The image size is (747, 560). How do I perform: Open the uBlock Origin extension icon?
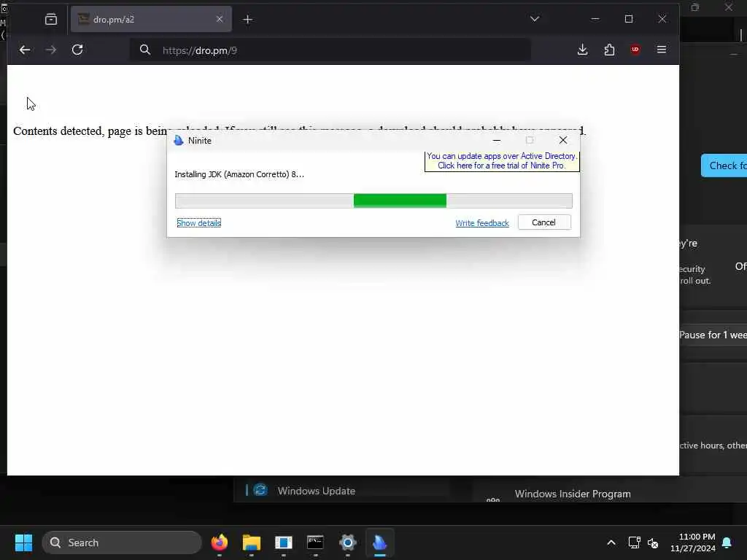pyautogui.click(x=635, y=50)
